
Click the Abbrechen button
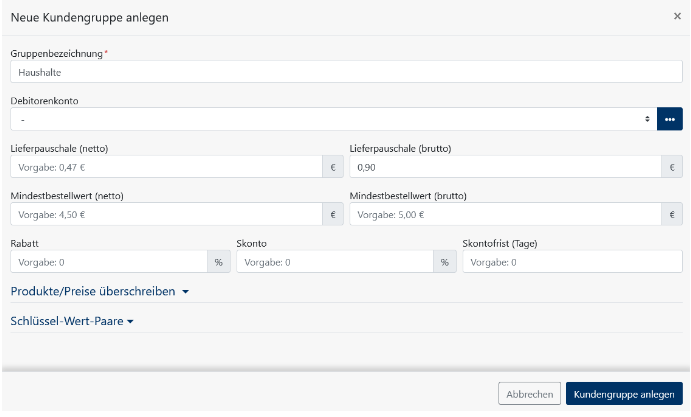[x=529, y=394]
